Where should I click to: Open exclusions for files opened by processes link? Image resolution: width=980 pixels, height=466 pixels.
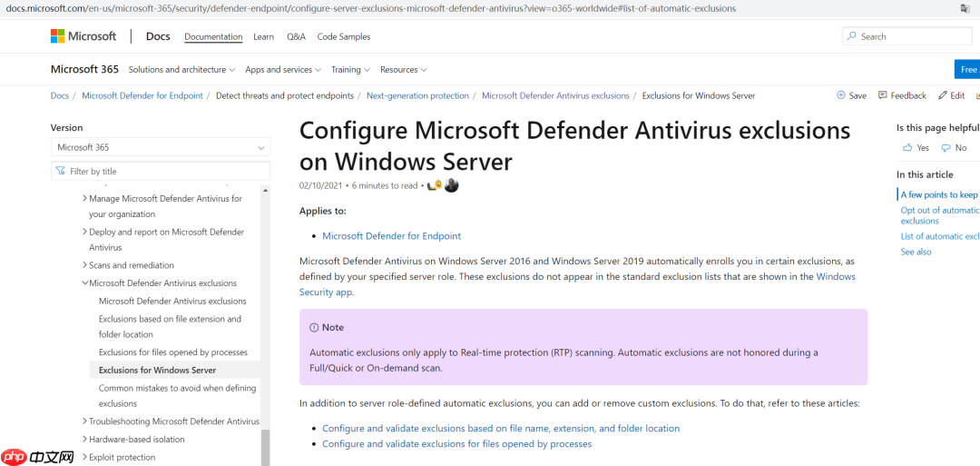point(456,443)
